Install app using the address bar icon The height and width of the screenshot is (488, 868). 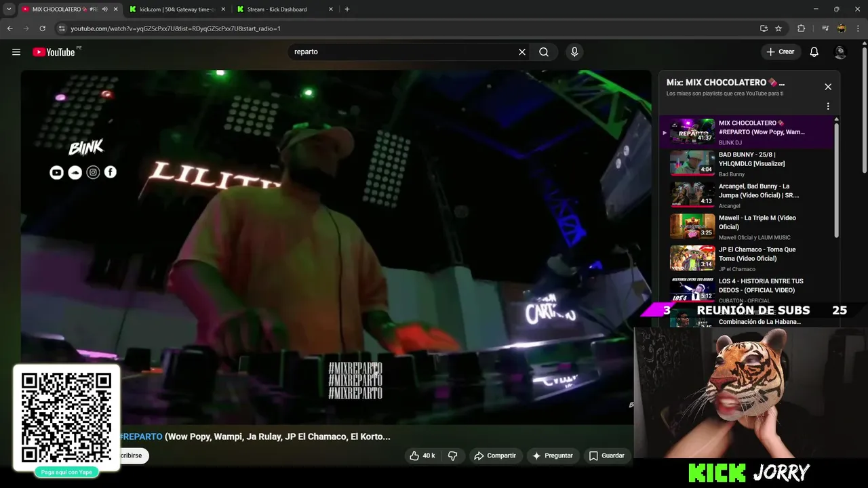[764, 28]
